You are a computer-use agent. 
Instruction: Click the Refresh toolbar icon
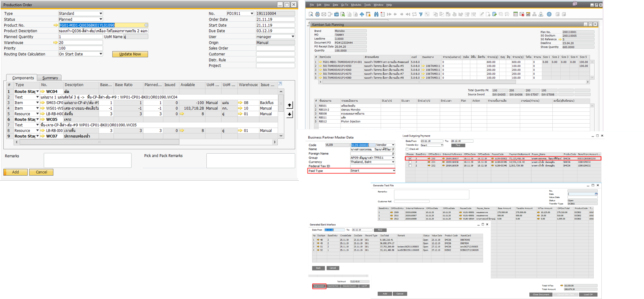414,14
